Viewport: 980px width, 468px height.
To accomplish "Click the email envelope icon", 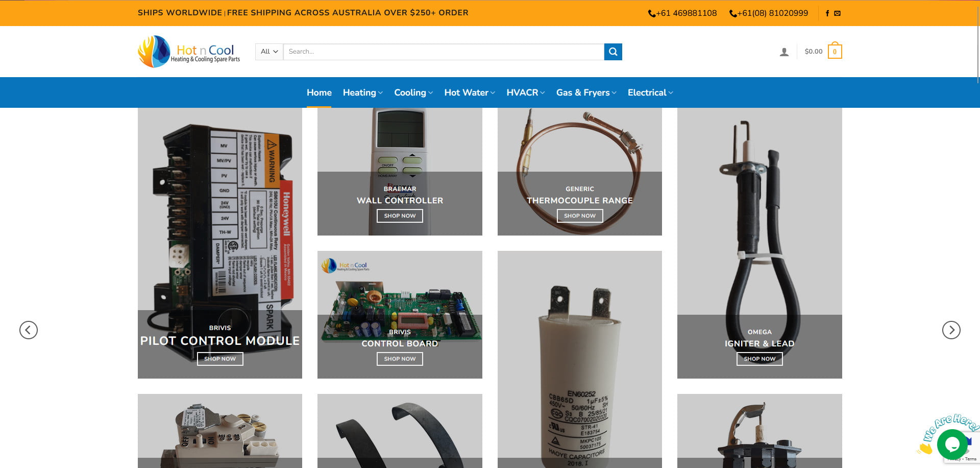I will pyautogui.click(x=838, y=13).
